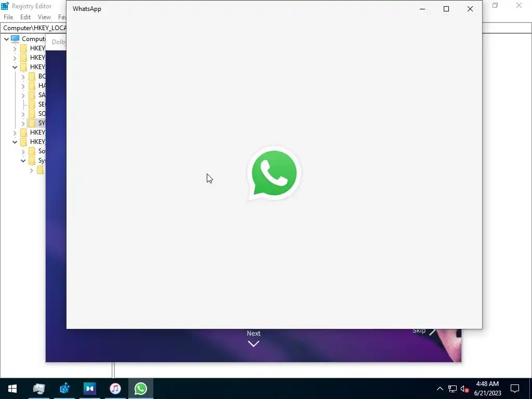Screen dimensions: 532x399
Task: Close the WhatsApp window
Action: click(470, 9)
